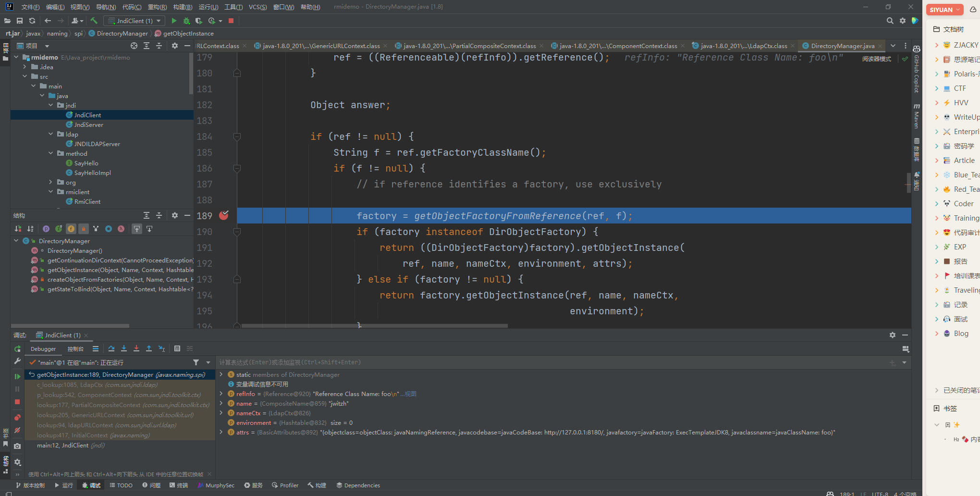The image size is (980, 496).
Task: Click the Force Step Into red arrow
Action: pos(136,348)
